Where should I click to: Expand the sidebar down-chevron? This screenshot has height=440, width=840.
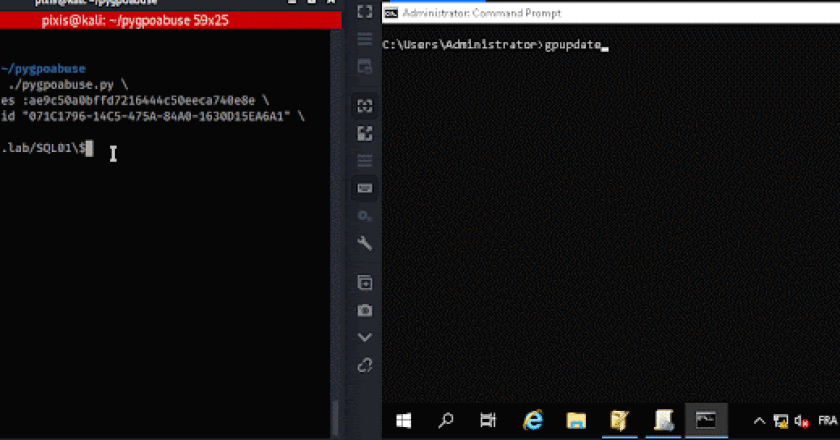[x=364, y=337]
